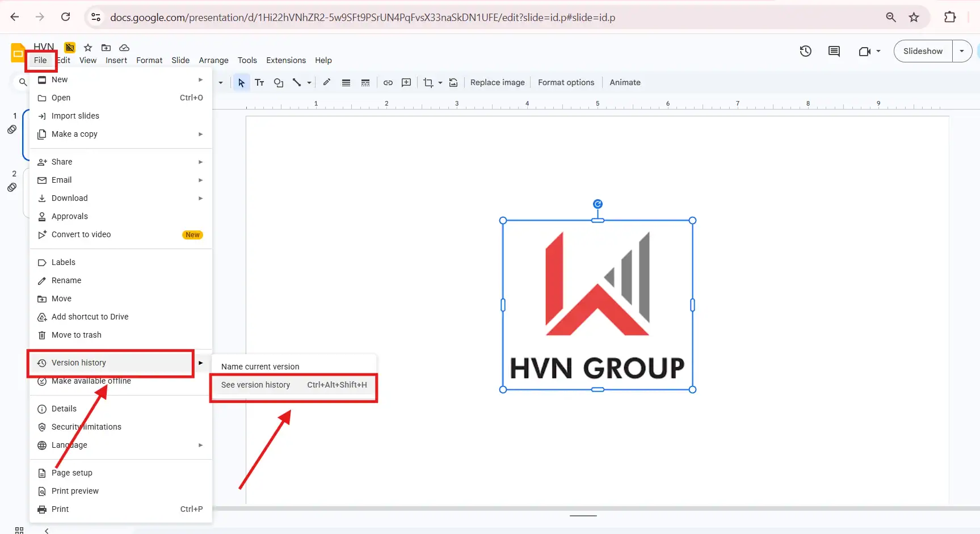
Task: Open the comment history panel
Action: pyautogui.click(x=834, y=51)
